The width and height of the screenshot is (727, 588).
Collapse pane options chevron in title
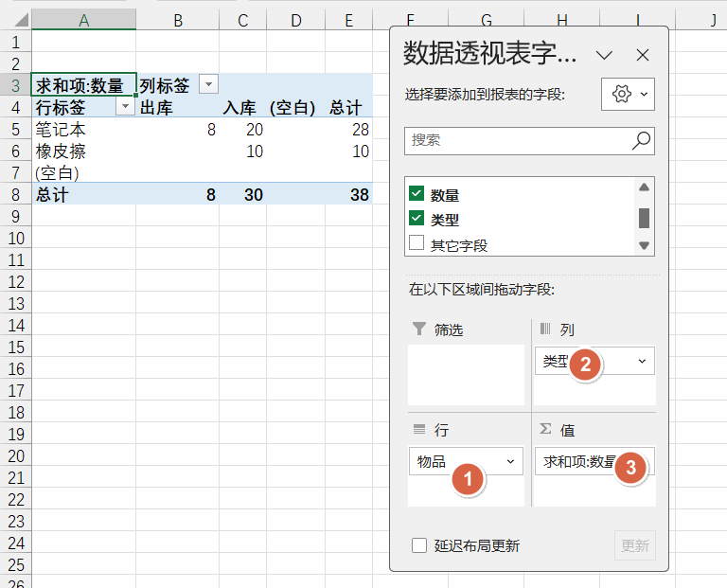(604, 55)
